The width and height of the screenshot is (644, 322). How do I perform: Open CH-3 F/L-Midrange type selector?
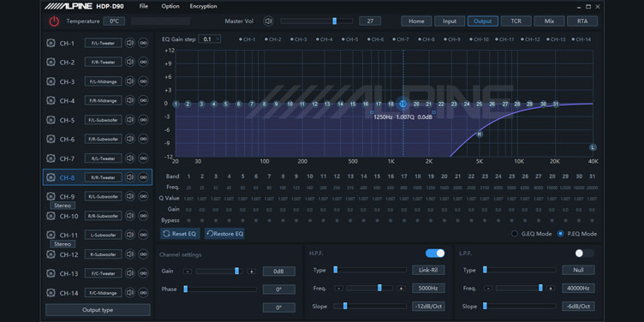point(103,81)
